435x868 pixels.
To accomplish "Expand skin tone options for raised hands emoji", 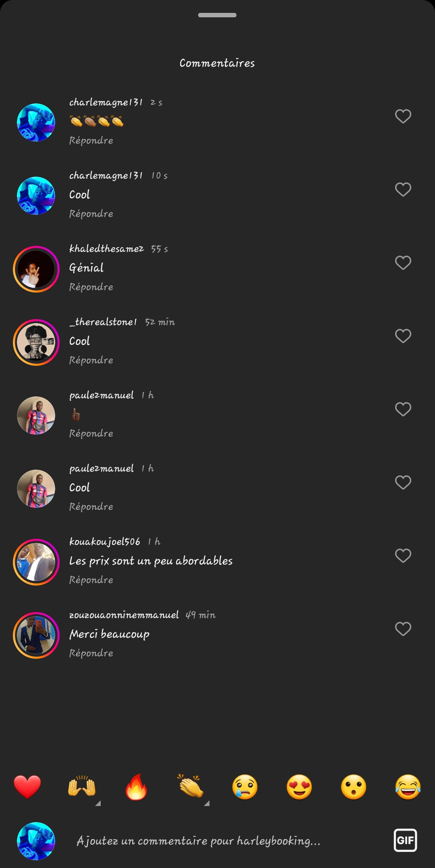I will [98, 803].
